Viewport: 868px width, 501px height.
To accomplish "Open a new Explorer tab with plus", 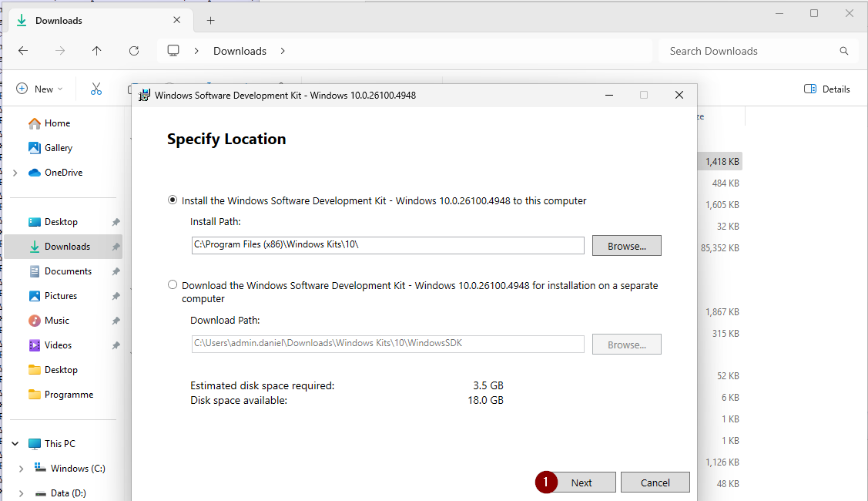I will click(x=210, y=21).
